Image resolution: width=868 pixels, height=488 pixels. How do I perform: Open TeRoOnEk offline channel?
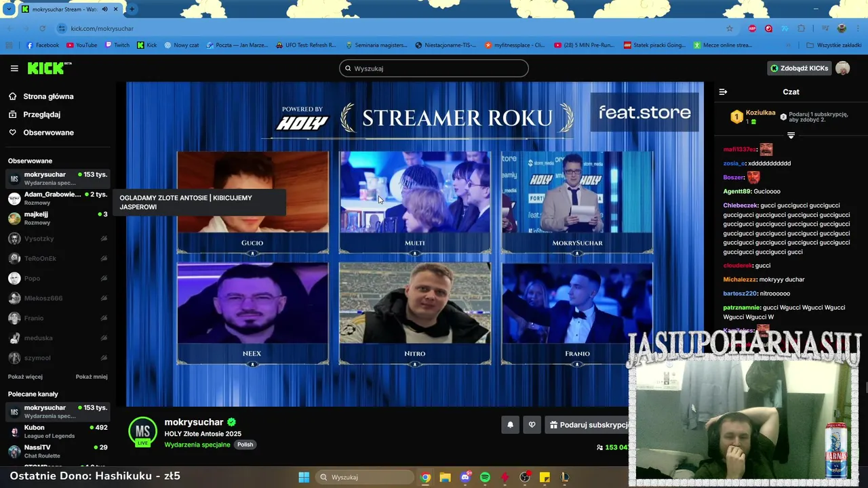click(x=58, y=258)
